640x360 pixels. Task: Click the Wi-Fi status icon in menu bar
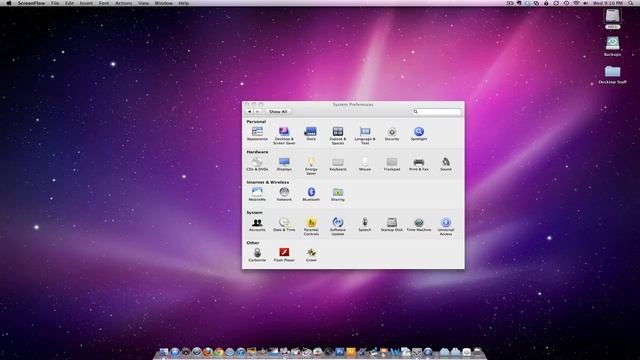click(x=576, y=3)
